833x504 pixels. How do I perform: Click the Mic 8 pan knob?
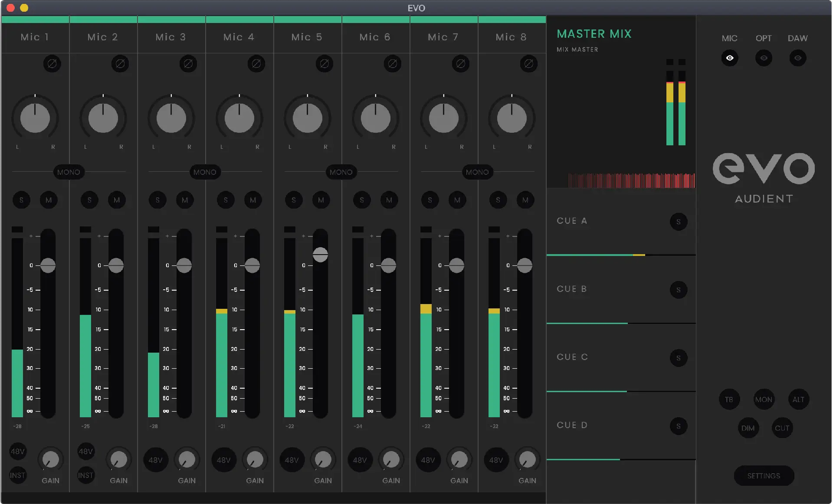tap(512, 118)
